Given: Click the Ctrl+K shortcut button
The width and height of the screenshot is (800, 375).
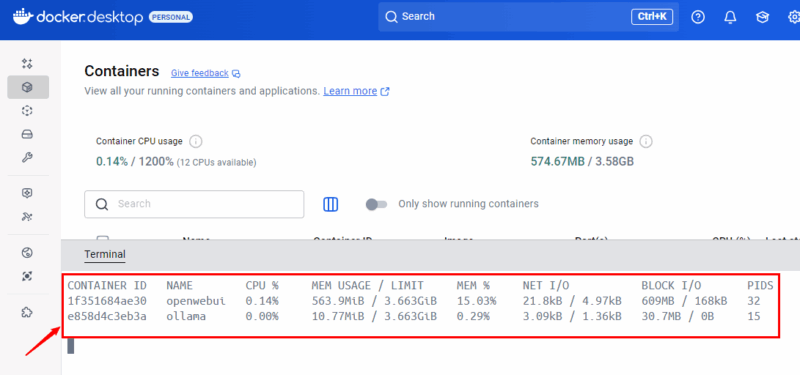Looking at the screenshot, I should click(x=652, y=17).
